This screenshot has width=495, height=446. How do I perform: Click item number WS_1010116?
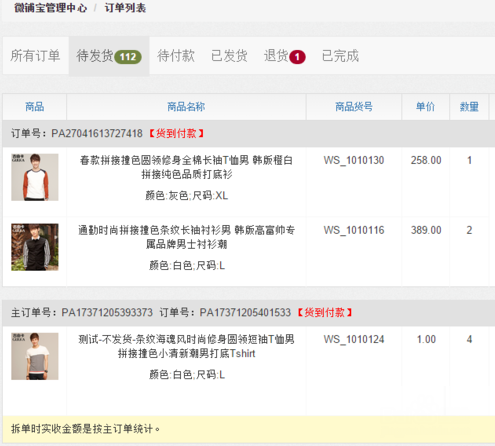click(x=354, y=230)
